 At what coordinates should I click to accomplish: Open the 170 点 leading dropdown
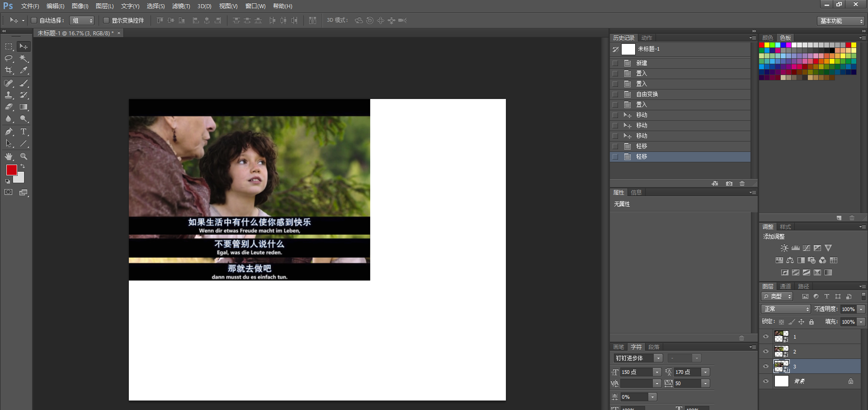tap(705, 372)
